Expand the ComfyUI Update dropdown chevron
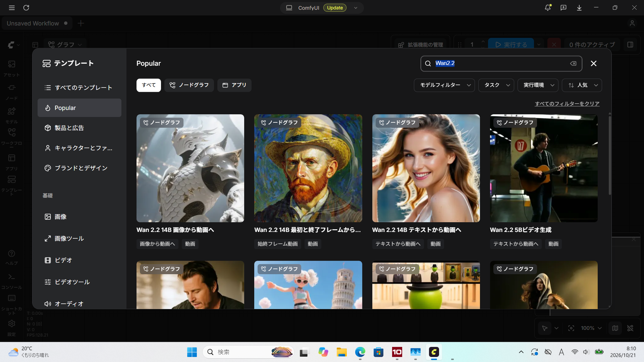The width and height of the screenshot is (644, 362). click(x=356, y=8)
